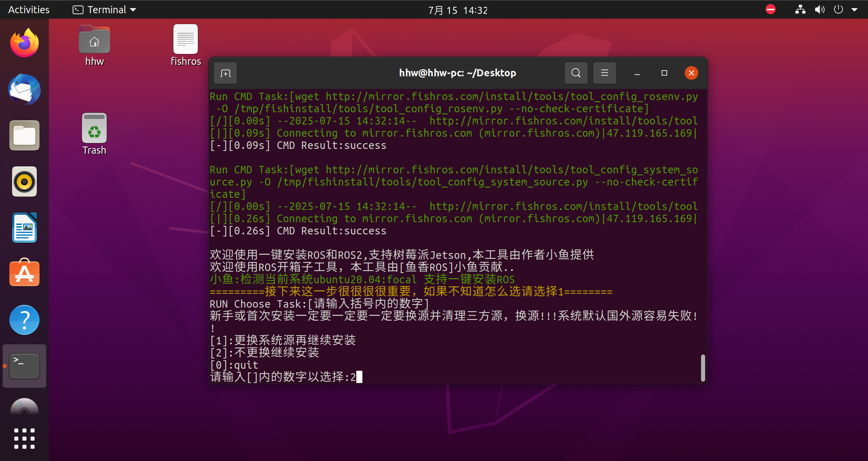This screenshot has height=461, width=868.
Task: Click the option line [1]:更换系统源再继续安装
Action: [x=283, y=340]
